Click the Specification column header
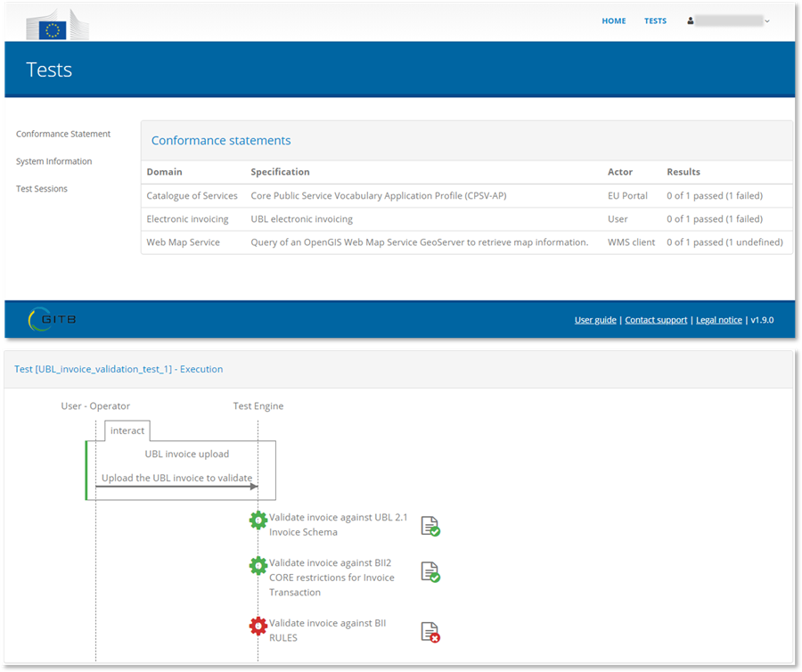 click(280, 172)
